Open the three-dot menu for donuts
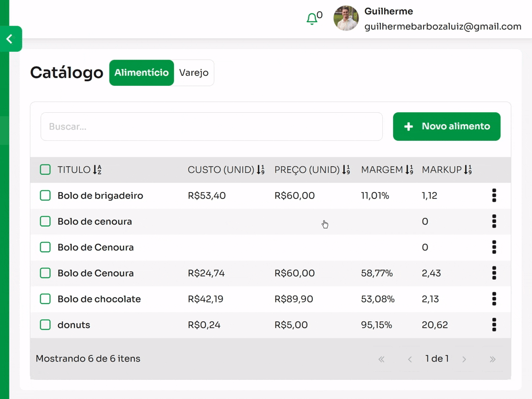 click(x=494, y=325)
